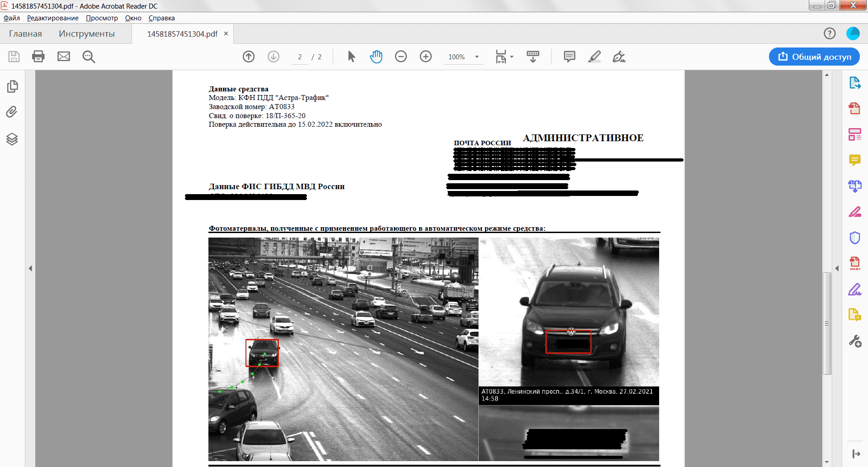
Task: Open the Find text magnifier tool
Action: [89, 57]
